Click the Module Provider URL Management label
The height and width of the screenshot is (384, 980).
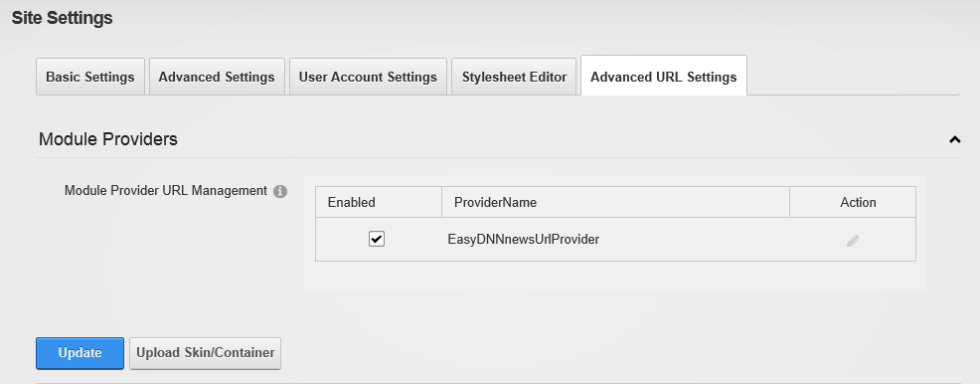[x=166, y=191]
